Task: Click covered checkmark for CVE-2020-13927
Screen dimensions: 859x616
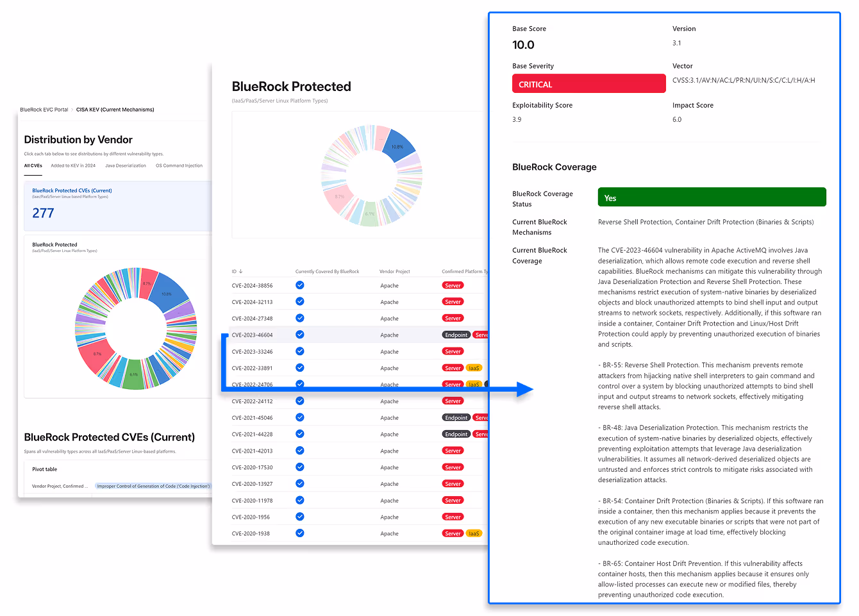Action: coord(300,484)
